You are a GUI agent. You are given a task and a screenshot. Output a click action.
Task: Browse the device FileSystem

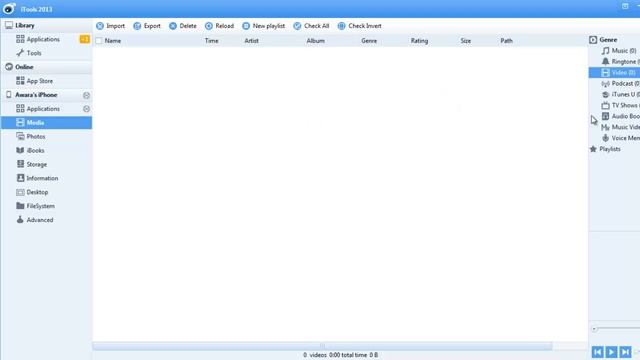click(40, 206)
